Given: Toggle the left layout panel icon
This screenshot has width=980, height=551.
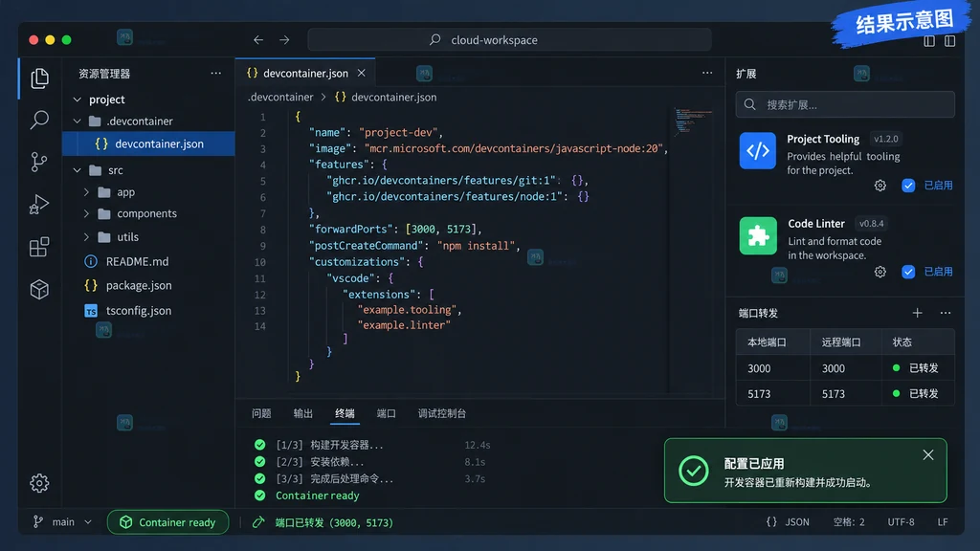Looking at the screenshot, I should click(x=929, y=41).
